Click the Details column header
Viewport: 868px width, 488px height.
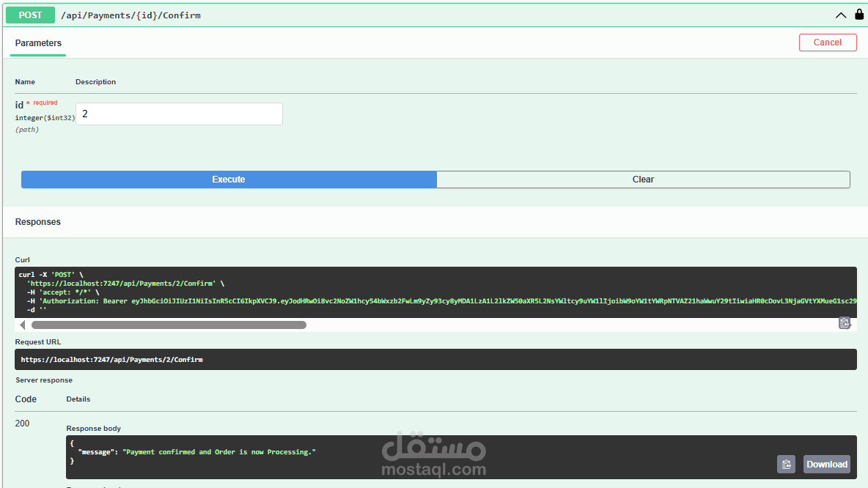tap(78, 399)
